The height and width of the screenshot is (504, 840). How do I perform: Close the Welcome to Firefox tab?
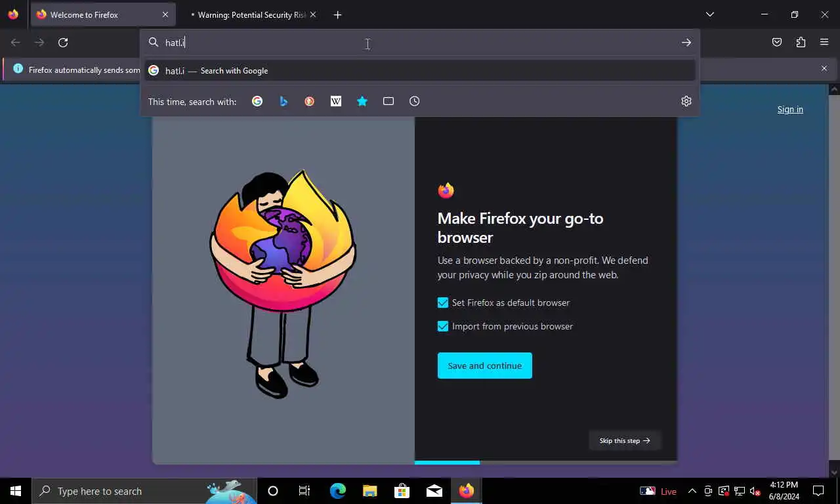(165, 14)
